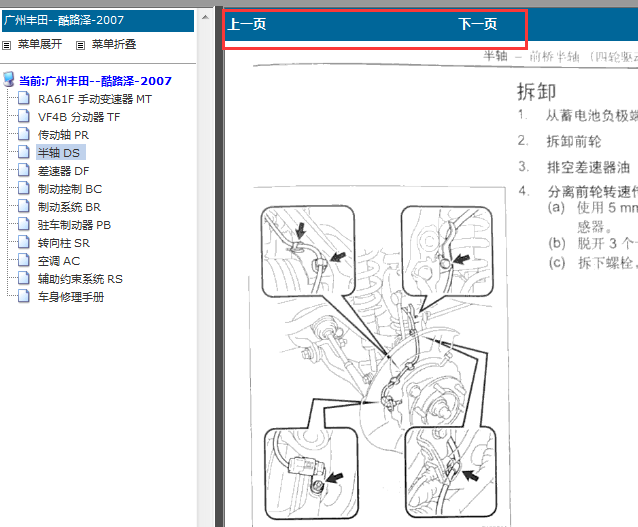Click the 菜单展开 list icon
Screen dimensions: 638x527
(7, 45)
